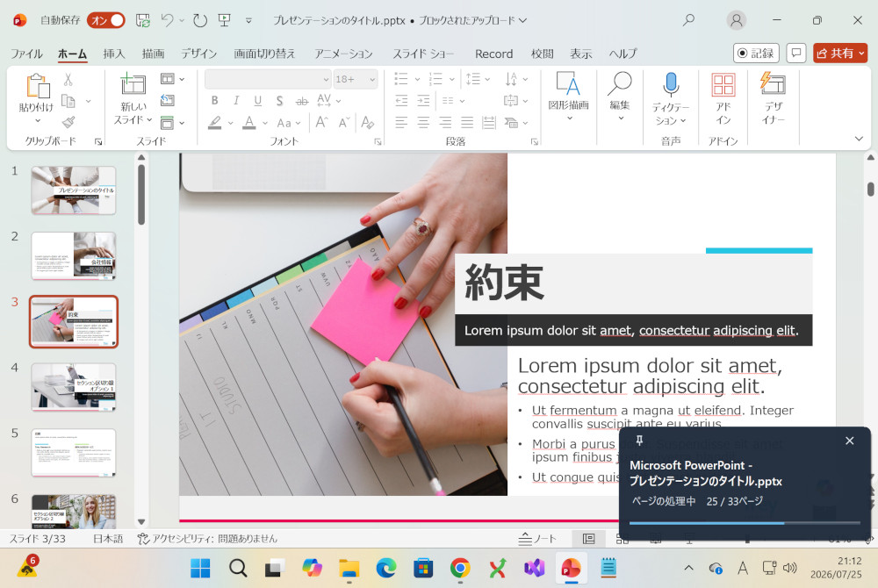Open the アニメーション tab
This screenshot has width=878, height=588.
click(x=343, y=54)
